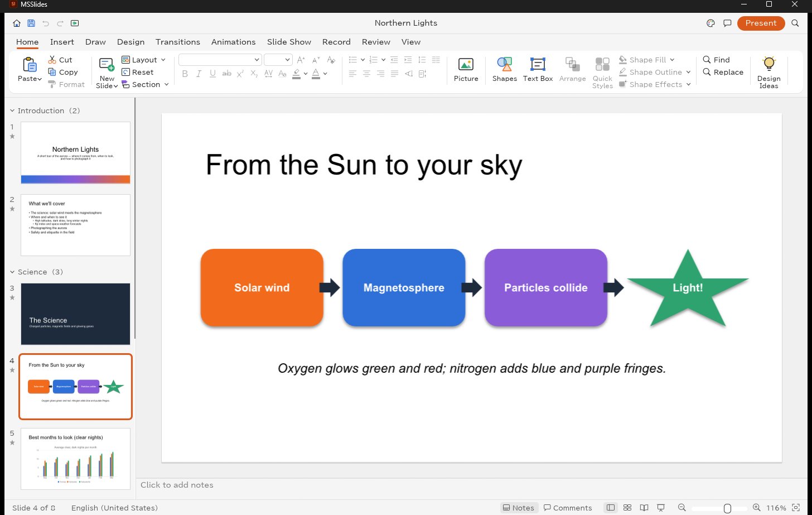The height and width of the screenshot is (515, 812).
Task: Open the font name combo box
Action: point(220,60)
